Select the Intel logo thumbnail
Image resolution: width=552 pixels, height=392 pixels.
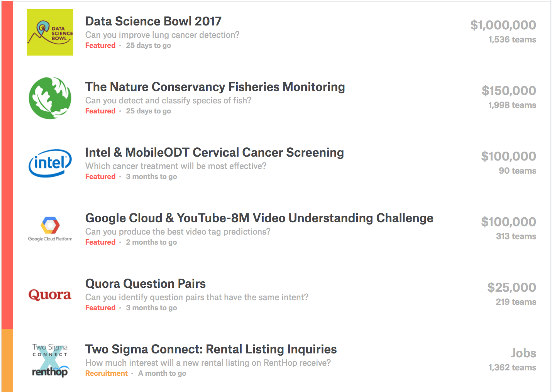[x=50, y=164]
